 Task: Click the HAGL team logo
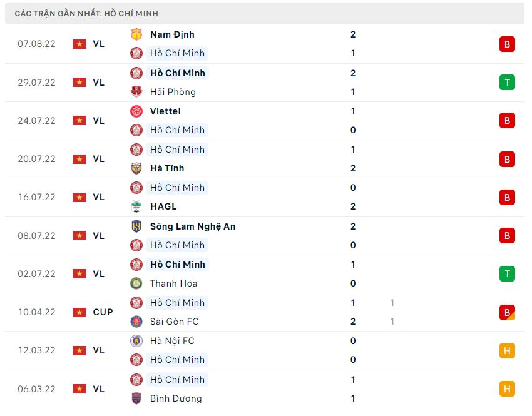point(136,206)
